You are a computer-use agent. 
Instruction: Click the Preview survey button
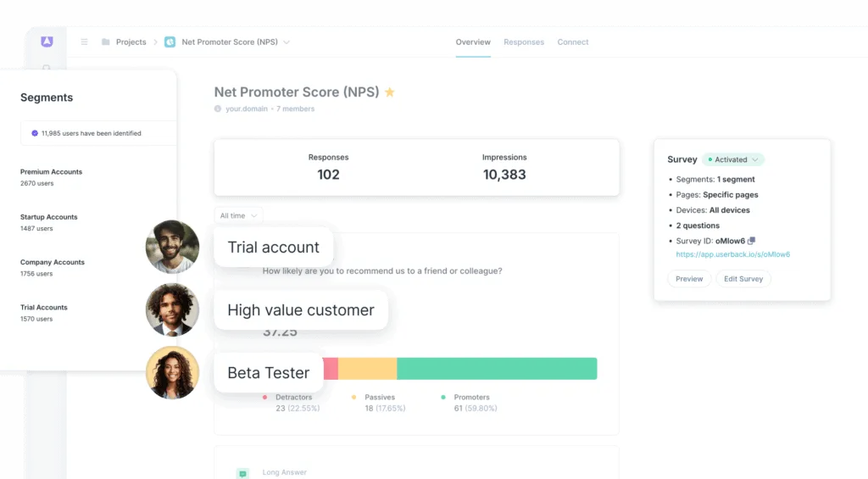689,279
